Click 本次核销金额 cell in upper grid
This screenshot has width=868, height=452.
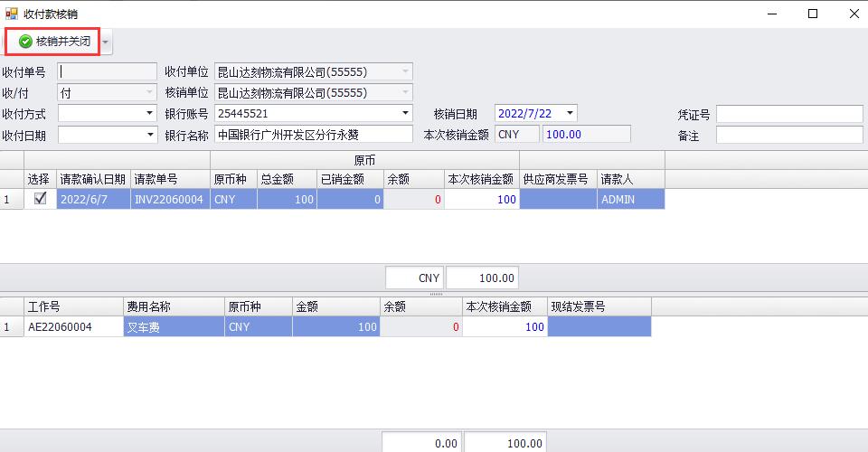[481, 200]
